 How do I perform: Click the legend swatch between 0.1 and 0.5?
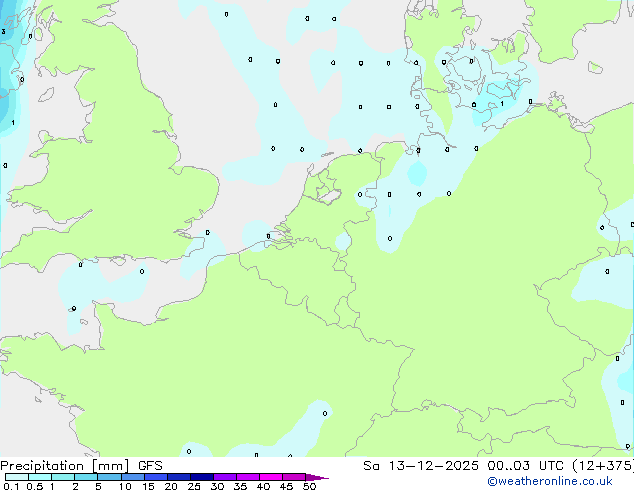17,477
